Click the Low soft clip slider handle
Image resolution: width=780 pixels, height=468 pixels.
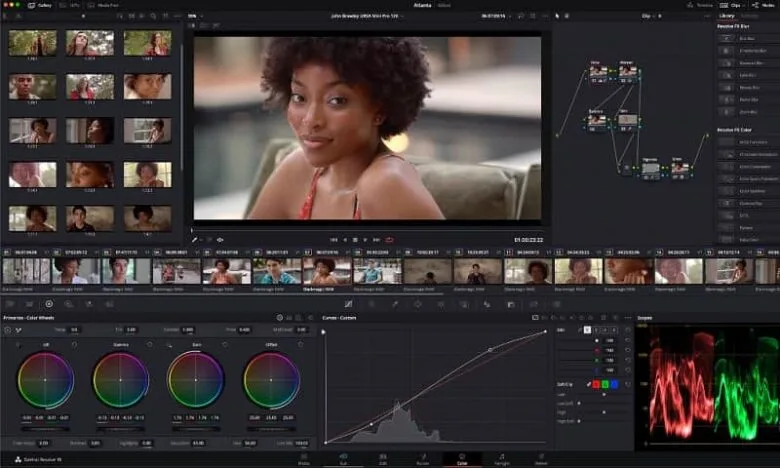[604, 395]
